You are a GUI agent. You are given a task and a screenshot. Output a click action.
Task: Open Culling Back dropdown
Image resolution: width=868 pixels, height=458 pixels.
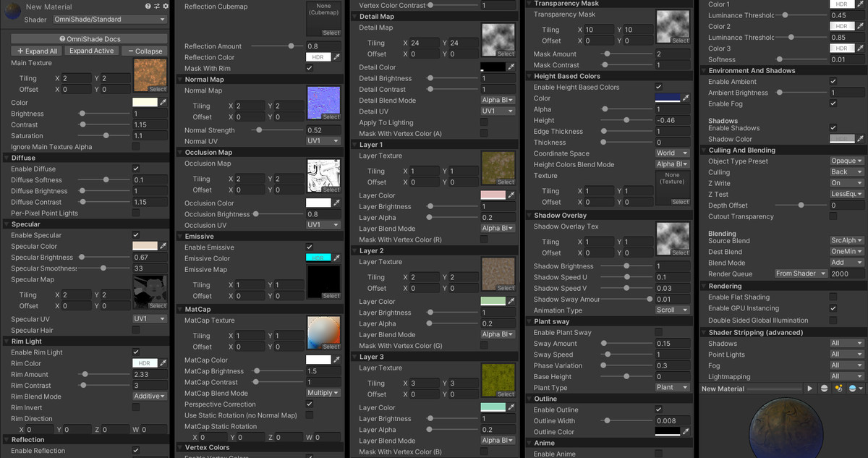(x=846, y=172)
